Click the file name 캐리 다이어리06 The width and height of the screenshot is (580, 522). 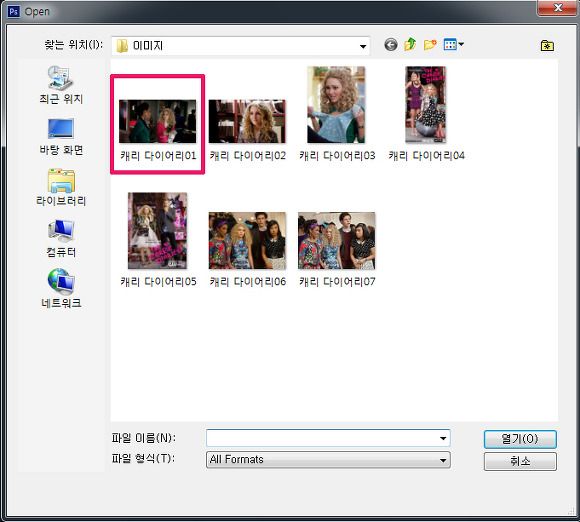247,282
